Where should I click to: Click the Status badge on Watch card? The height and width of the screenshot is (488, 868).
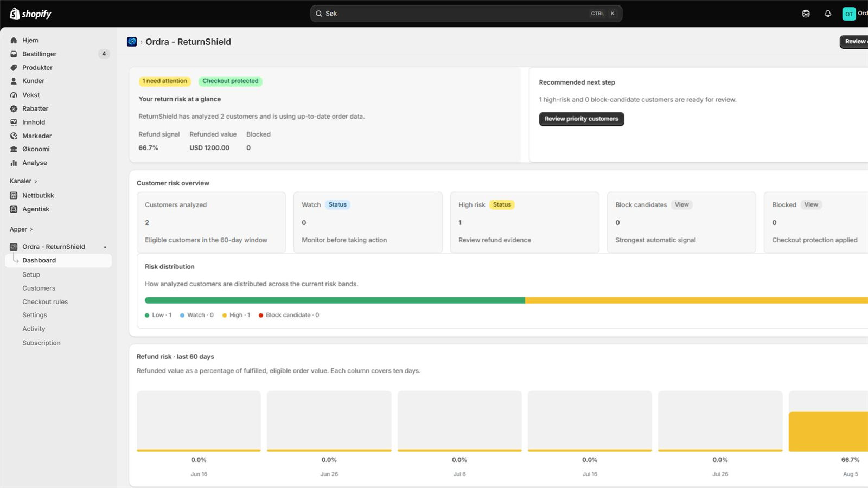click(x=337, y=204)
